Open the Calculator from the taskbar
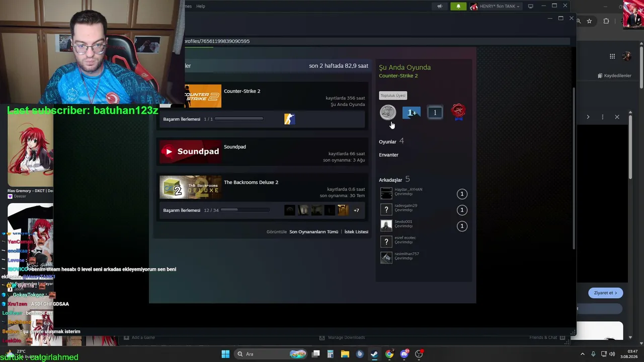Viewport: 644px width, 362px height. [x=330, y=354]
